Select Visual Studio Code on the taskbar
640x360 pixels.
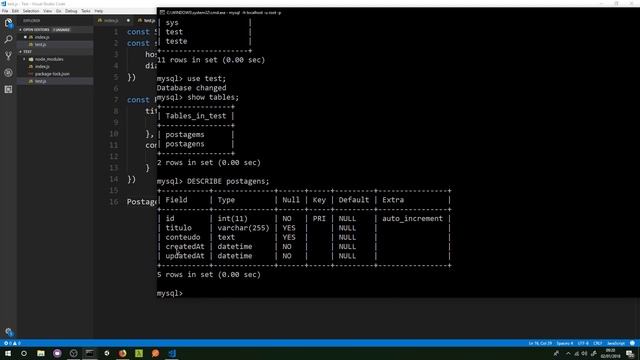[172, 353]
